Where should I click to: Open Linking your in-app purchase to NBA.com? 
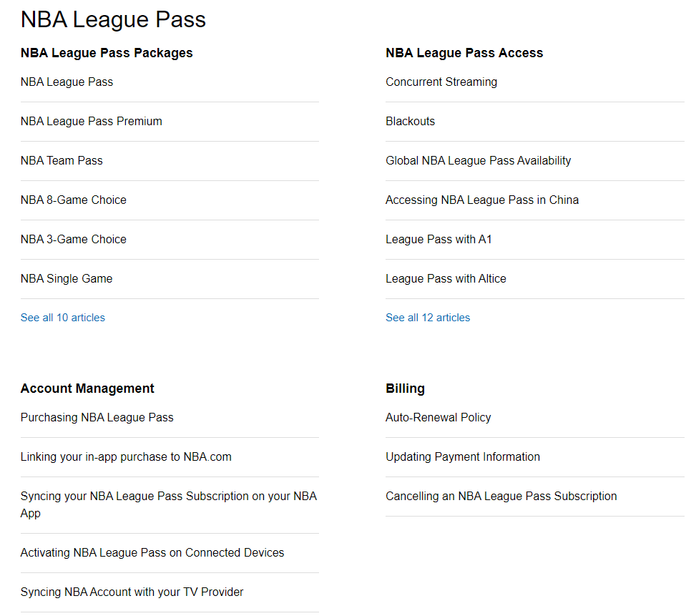coord(126,457)
